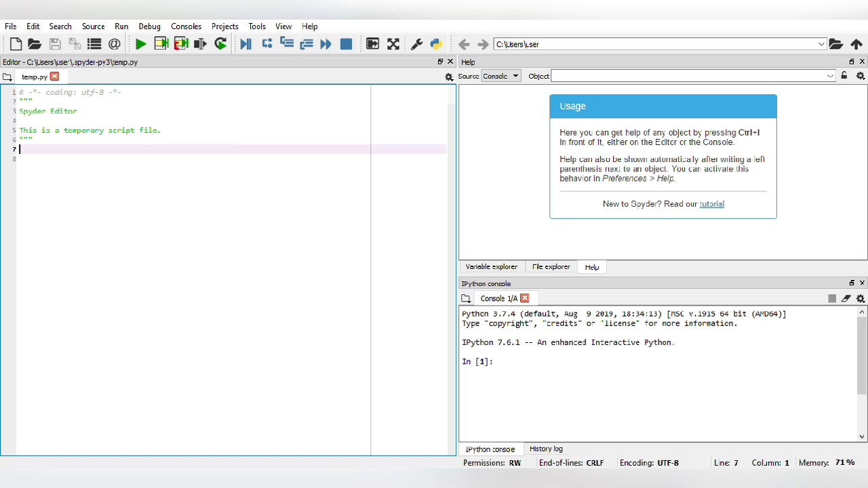The image size is (868, 488).
Task: Select the IPython console bottom tab
Action: point(490,449)
